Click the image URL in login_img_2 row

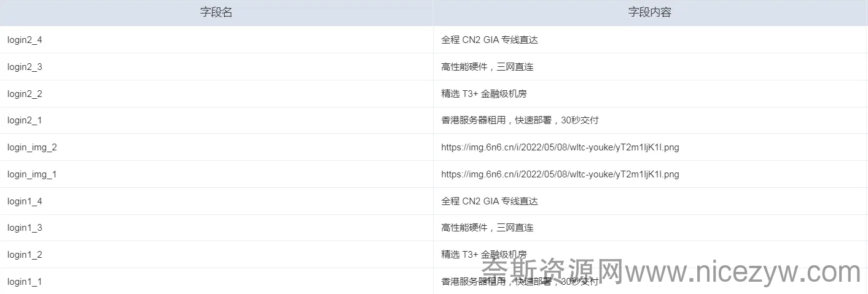click(x=560, y=147)
